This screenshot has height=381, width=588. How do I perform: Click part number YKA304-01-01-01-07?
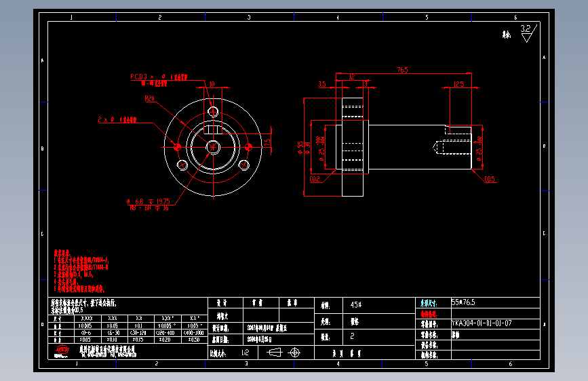[x=482, y=323]
